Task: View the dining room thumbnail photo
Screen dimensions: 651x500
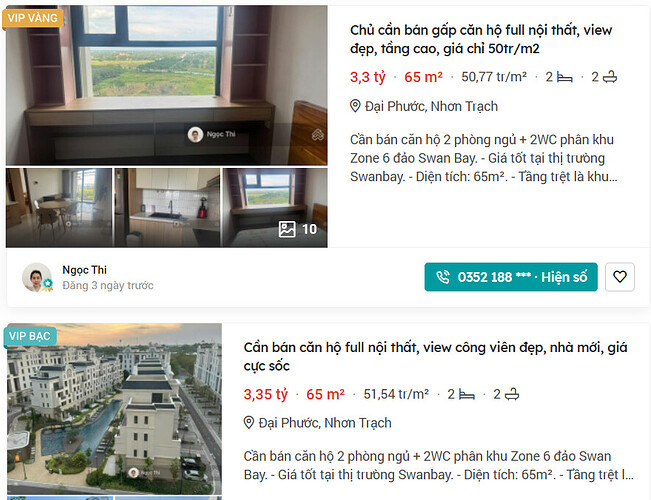Action: 59,208
